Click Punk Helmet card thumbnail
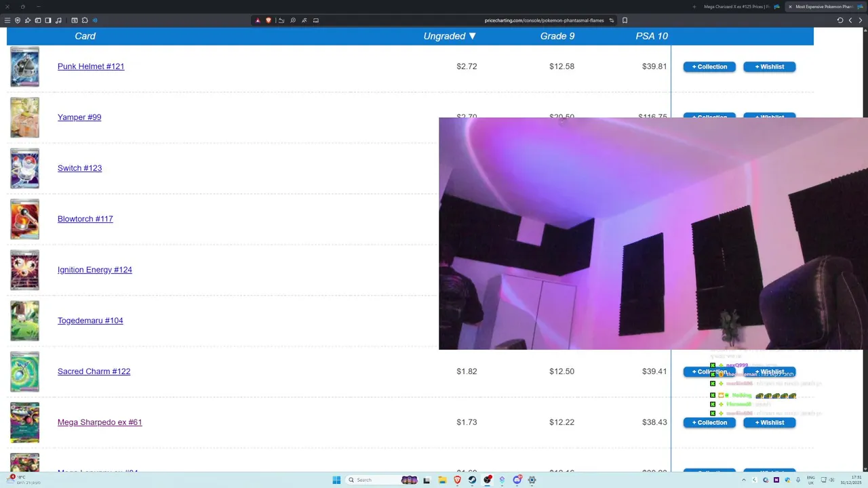This screenshot has width=868, height=488. [24, 66]
